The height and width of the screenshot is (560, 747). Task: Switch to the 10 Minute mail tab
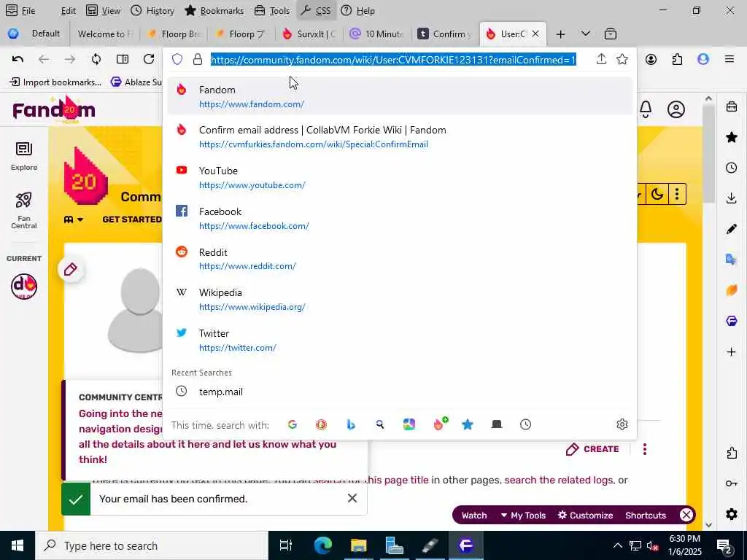point(377,34)
